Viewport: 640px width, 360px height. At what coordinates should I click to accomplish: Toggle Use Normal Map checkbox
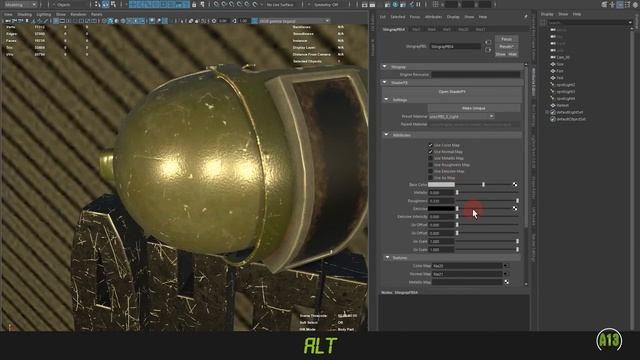coord(430,151)
